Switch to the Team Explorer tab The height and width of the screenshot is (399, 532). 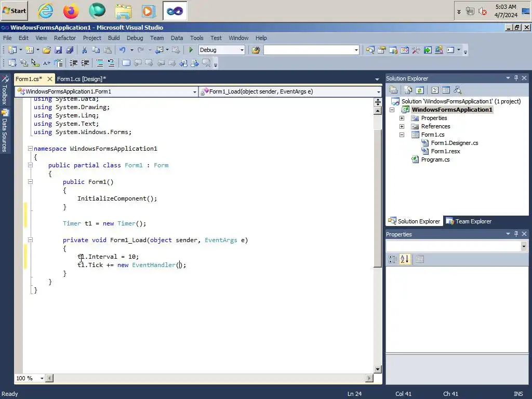click(469, 221)
